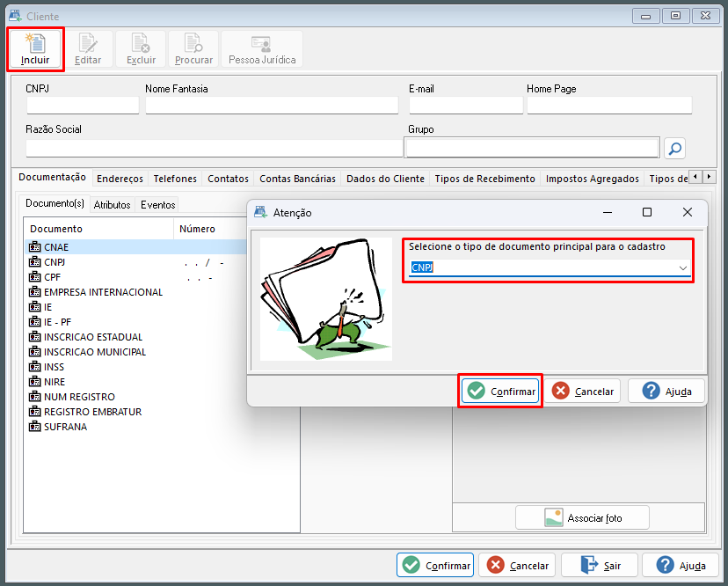Click the Grupo input field
Image resolution: width=728 pixels, height=586 pixels.
(532, 148)
